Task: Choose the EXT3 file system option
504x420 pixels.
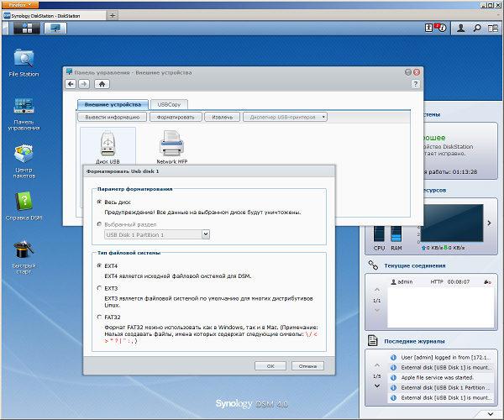Action: (x=99, y=288)
